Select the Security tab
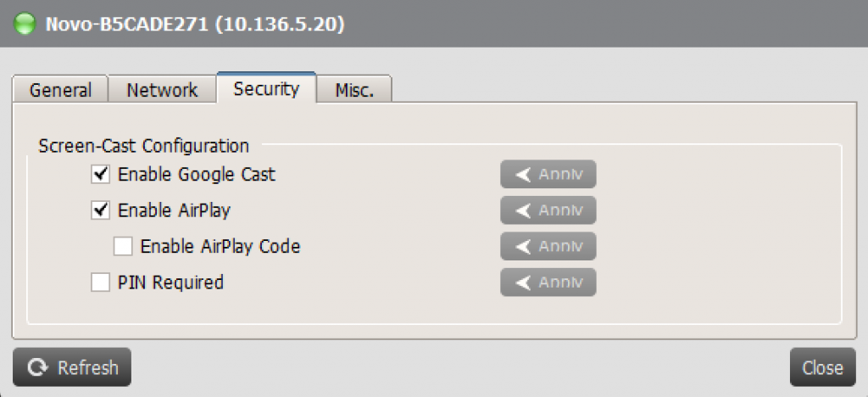The width and height of the screenshot is (868, 397). (266, 87)
